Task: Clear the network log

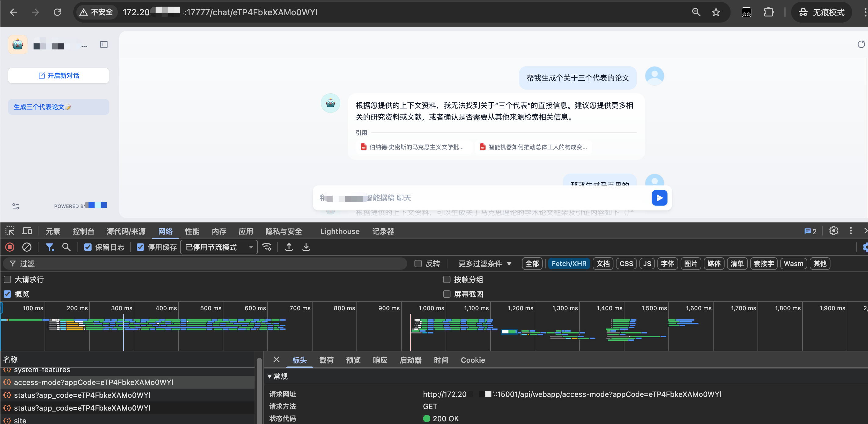Action: 27,247
